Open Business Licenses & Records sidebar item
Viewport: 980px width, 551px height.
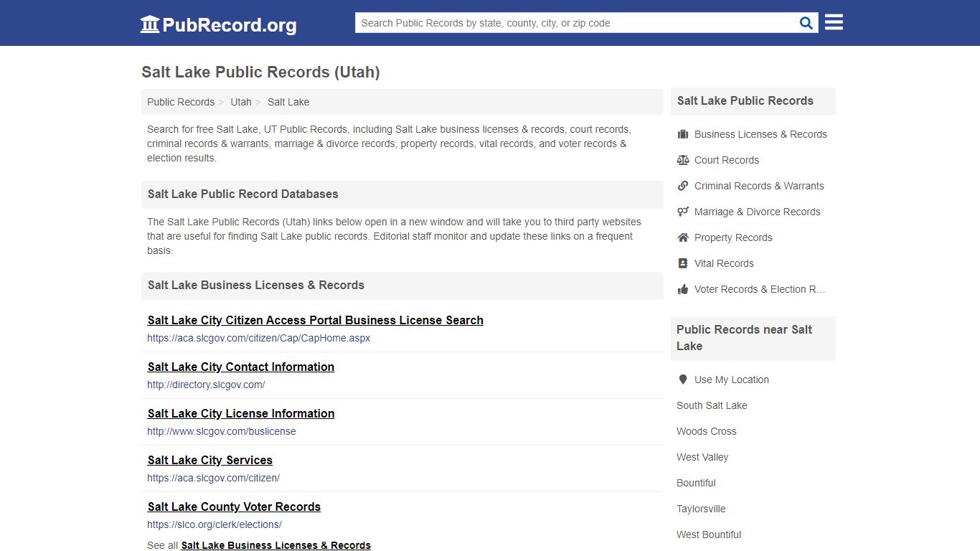tap(760, 134)
